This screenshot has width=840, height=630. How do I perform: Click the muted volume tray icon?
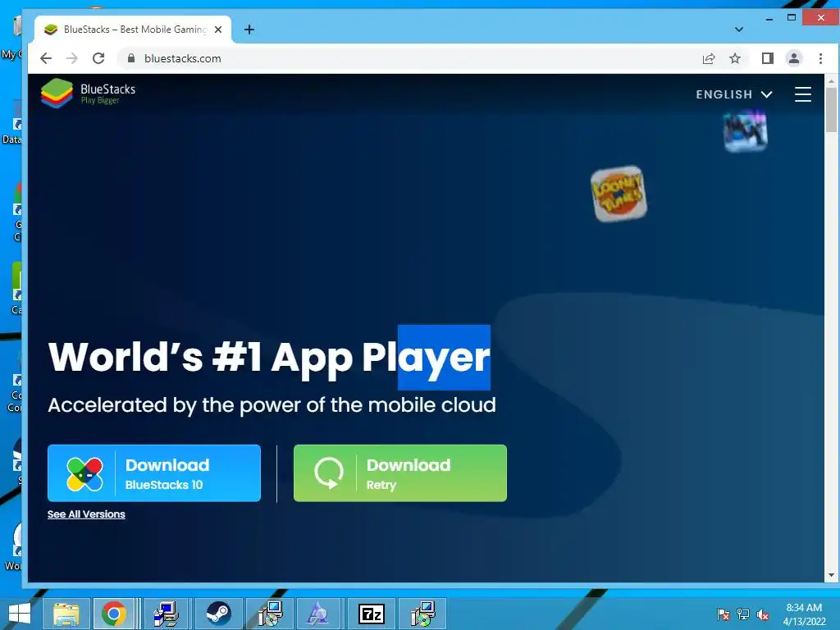click(x=763, y=614)
